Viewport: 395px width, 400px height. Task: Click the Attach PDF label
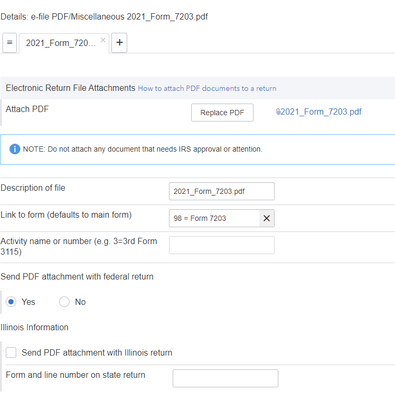click(27, 109)
